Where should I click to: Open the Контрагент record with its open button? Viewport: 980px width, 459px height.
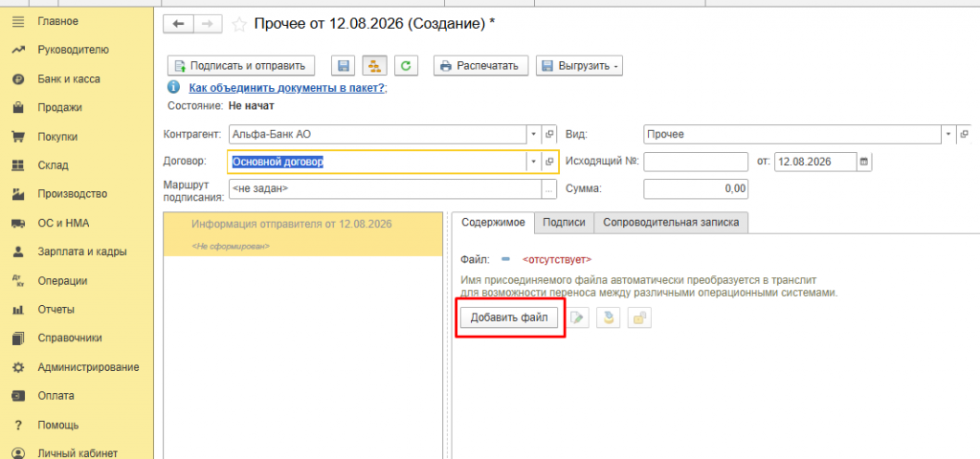[549, 134]
